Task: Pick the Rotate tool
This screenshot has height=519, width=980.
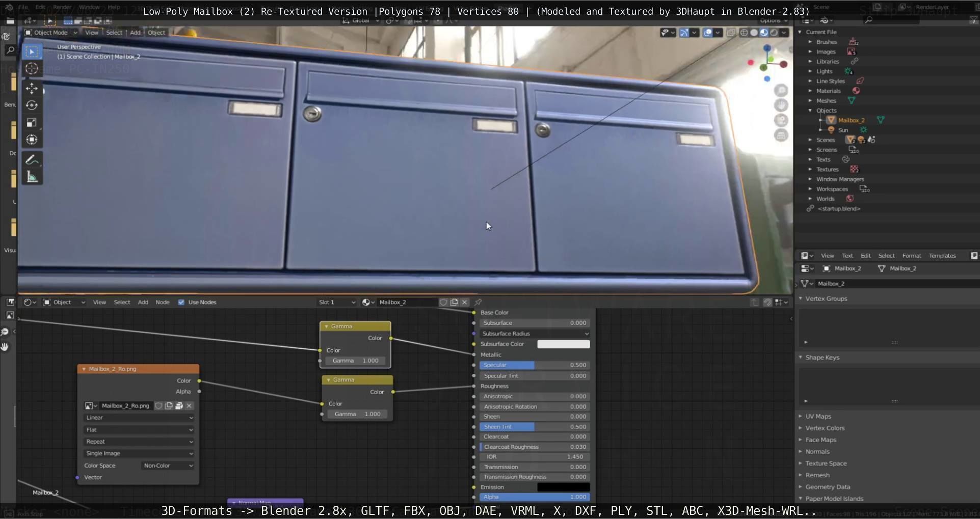Action: [x=32, y=105]
